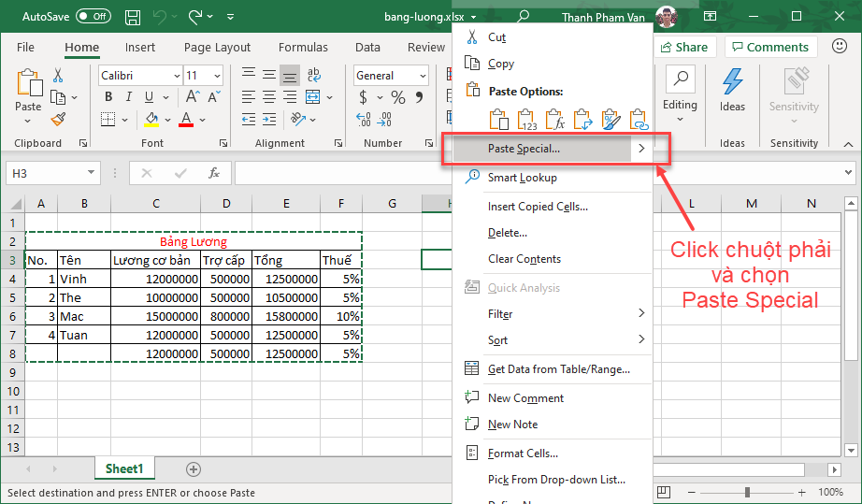Open the File tab
The height and width of the screenshot is (504, 862).
tap(25, 48)
